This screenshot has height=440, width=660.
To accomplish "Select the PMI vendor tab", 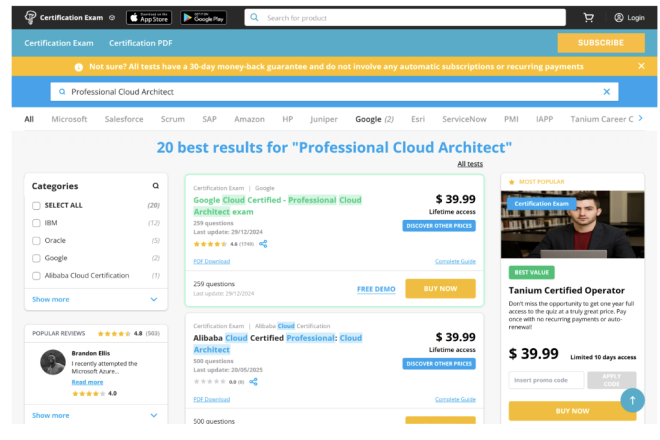I will [x=511, y=119].
